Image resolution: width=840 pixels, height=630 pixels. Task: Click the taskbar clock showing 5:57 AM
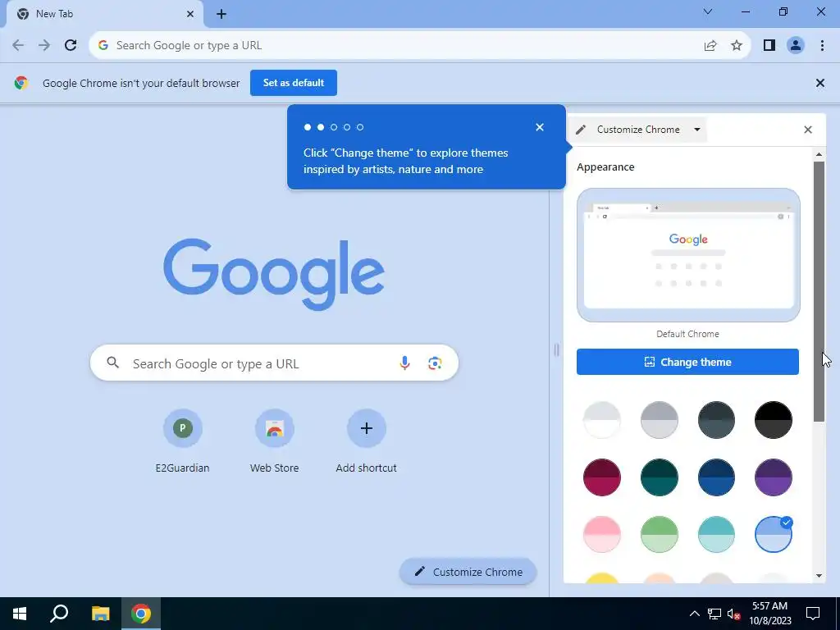(x=769, y=614)
